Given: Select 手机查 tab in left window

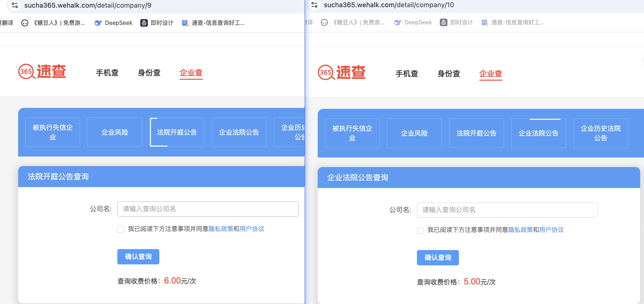Looking at the screenshot, I should coord(107,73).
